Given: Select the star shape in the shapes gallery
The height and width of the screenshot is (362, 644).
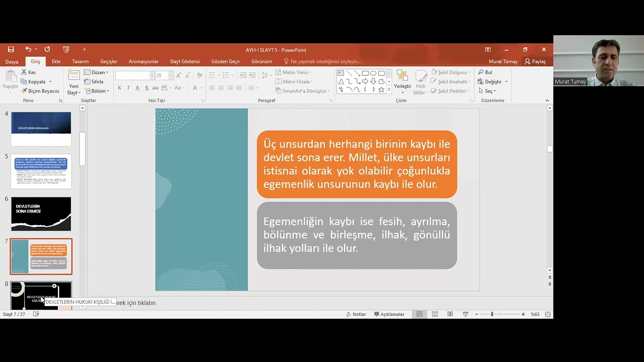Looking at the screenshot, I should [x=381, y=89].
